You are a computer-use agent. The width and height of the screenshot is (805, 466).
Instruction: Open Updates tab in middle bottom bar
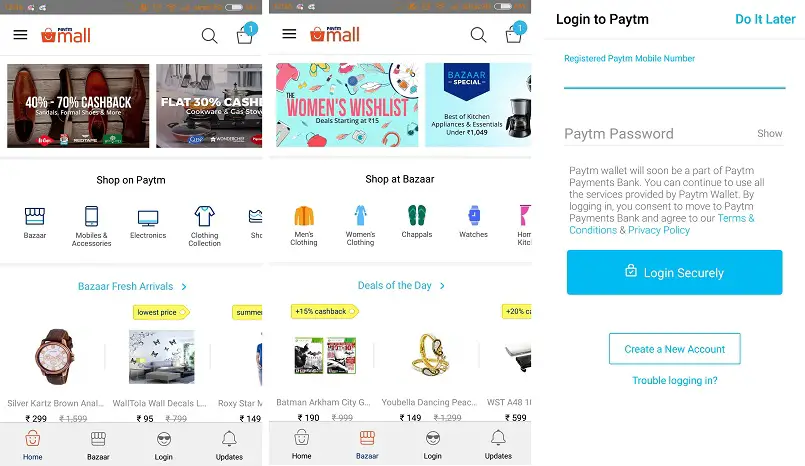498,444
